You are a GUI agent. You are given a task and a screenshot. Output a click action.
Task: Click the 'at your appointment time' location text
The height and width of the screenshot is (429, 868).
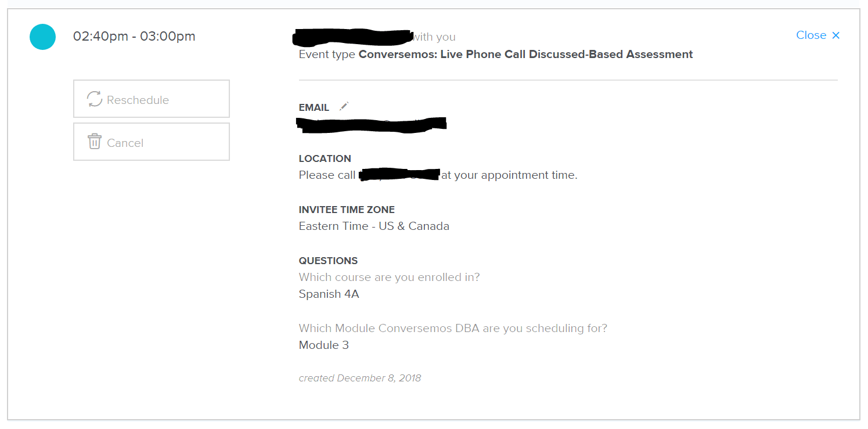click(x=509, y=175)
